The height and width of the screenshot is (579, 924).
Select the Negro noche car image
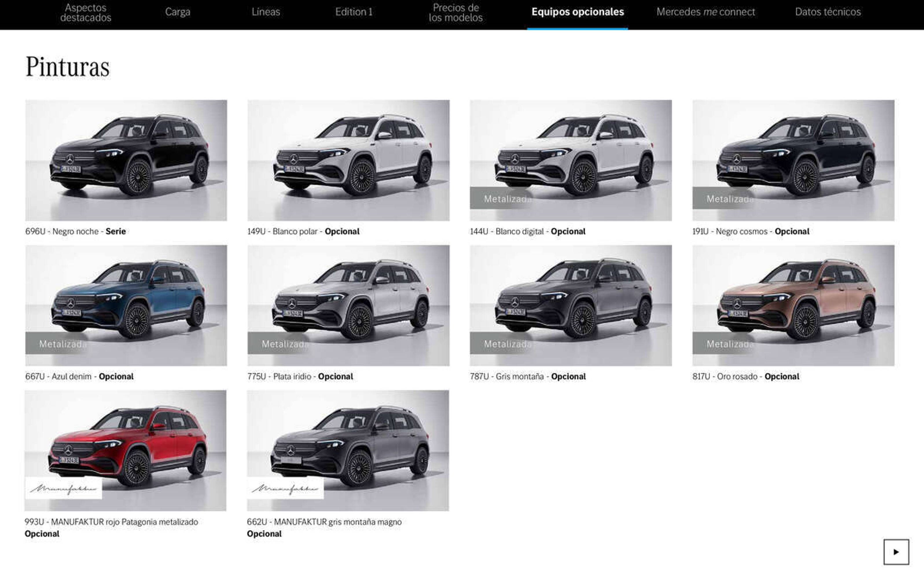point(126,160)
